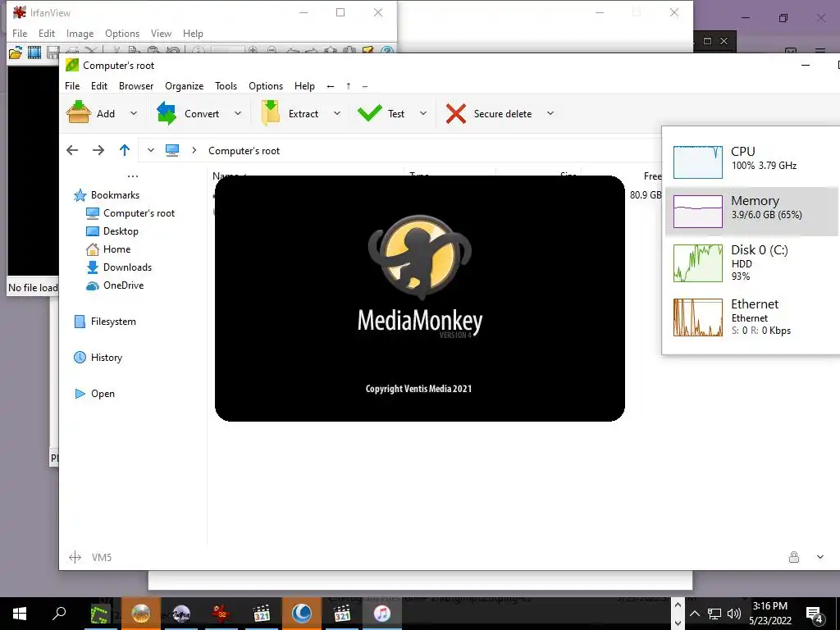Click the computer icon in the address bar
840x630 pixels.
[x=172, y=151]
